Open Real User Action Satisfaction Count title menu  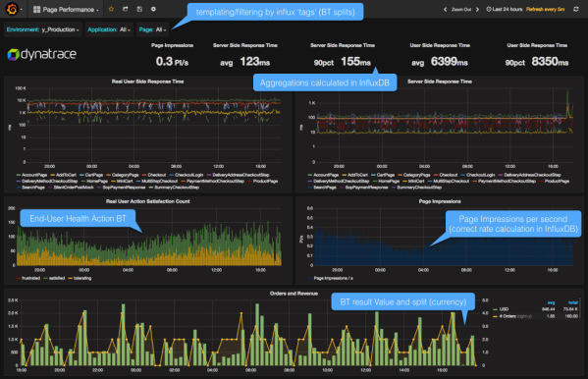[148, 201]
